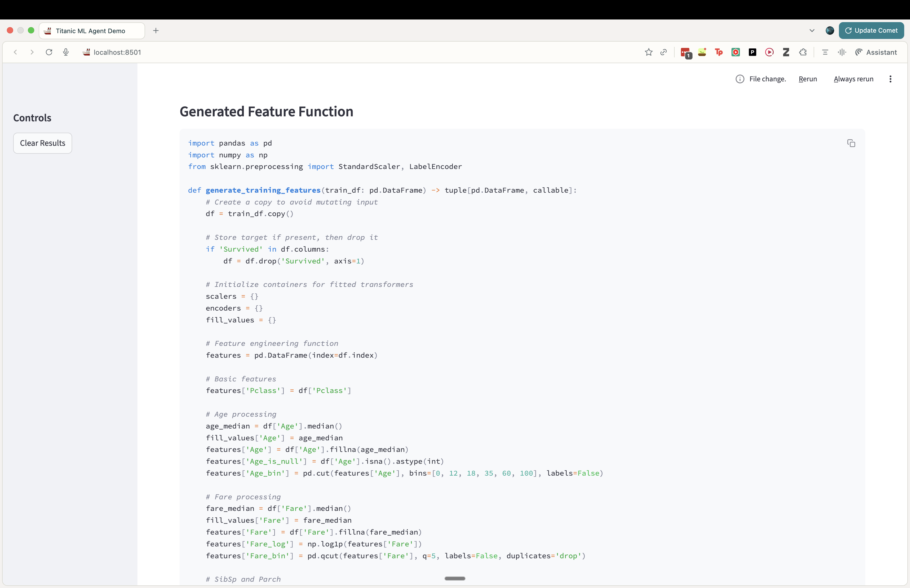Open a new browser tab

[155, 31]
